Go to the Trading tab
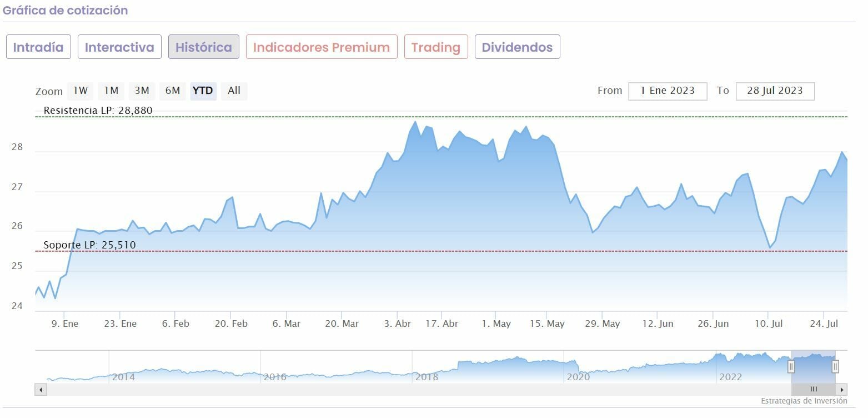 click(436, 47)
